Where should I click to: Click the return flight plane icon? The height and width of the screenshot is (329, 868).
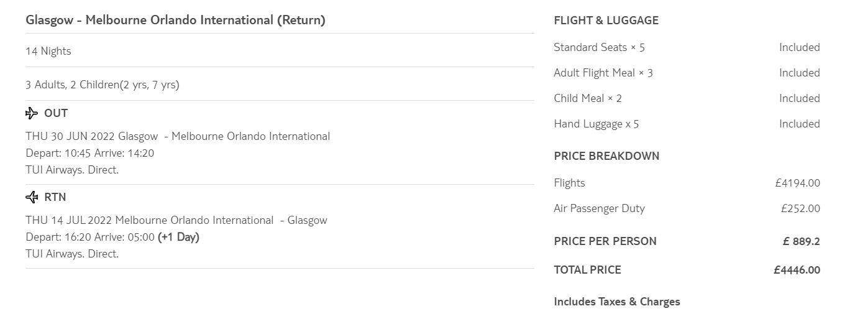(32, 197)
